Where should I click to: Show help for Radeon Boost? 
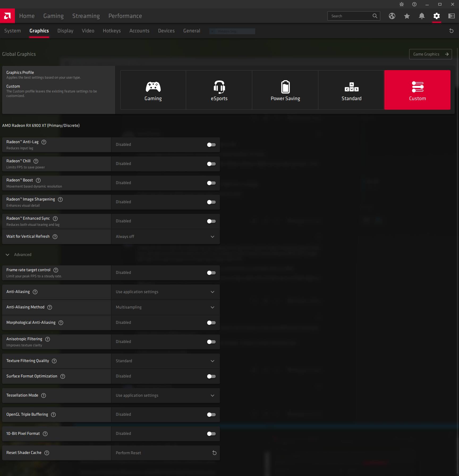pyautogui.click(x=38, y=180)
